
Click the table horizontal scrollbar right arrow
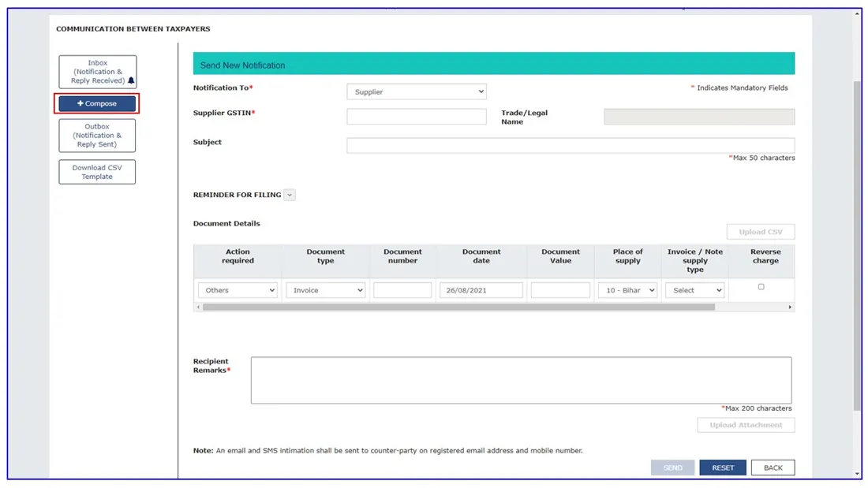tap(790, 307)
